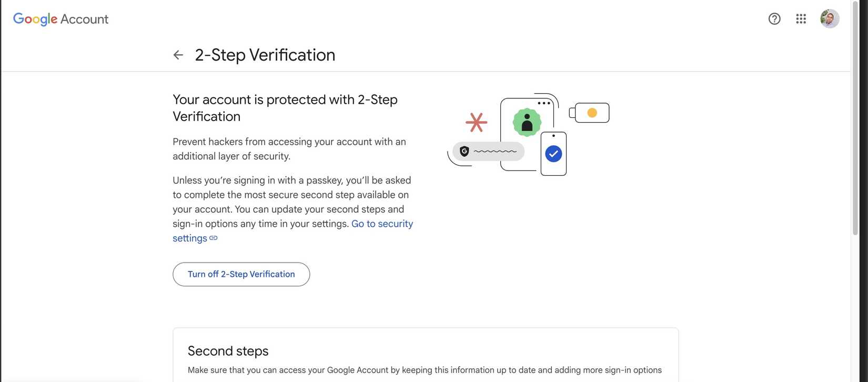The height and width of the screenshot is (382, 868).
Task: Turn off 2-Step Verification
Action: [x=241, y=274]
